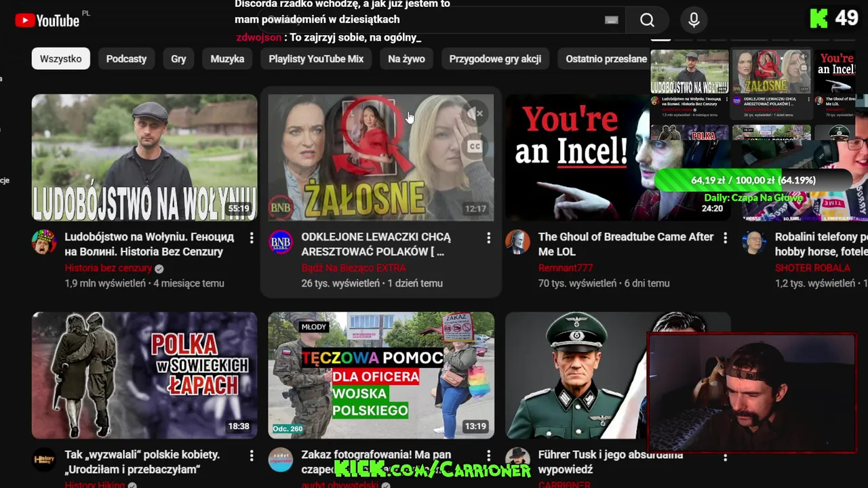Click the 13:19 duration badge

[475, 426]
